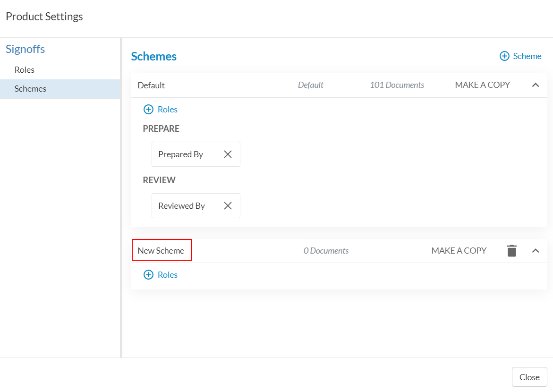Image resolution: width=553 pixels, height=392 pixels.
Task: Collapse the New Scheme panel
Action: click(536, 251)
